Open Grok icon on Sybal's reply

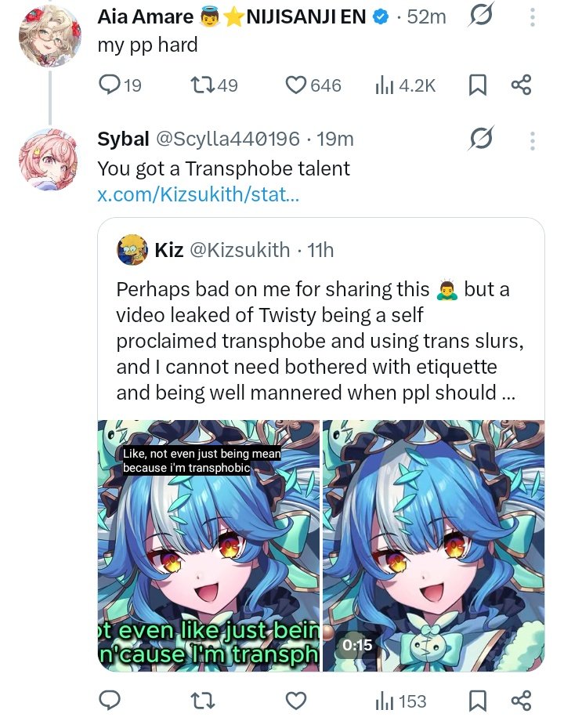(481, 139)
